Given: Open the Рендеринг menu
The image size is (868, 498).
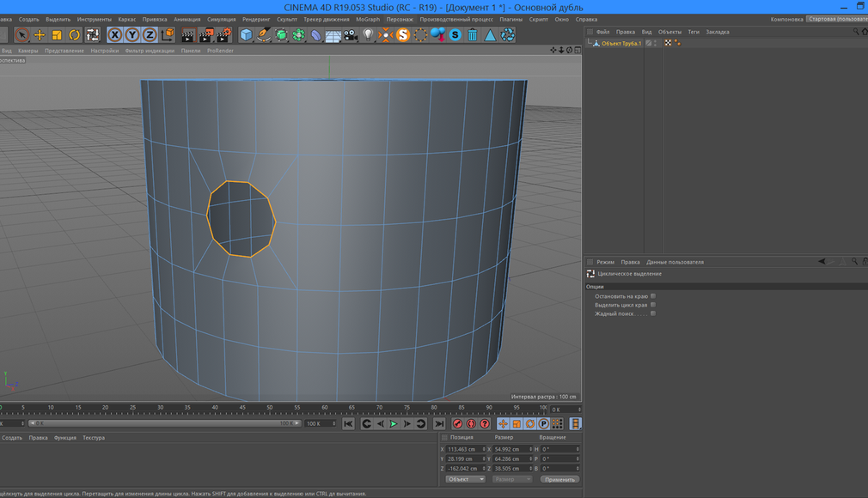Looking at the screenshot, I should [256, 20].
